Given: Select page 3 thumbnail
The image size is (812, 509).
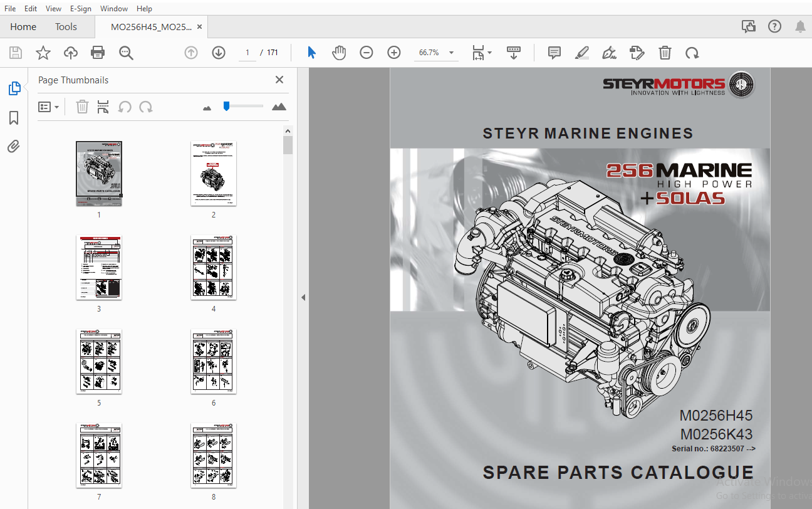Looking at the screenshot, I should tap(99, 268).
